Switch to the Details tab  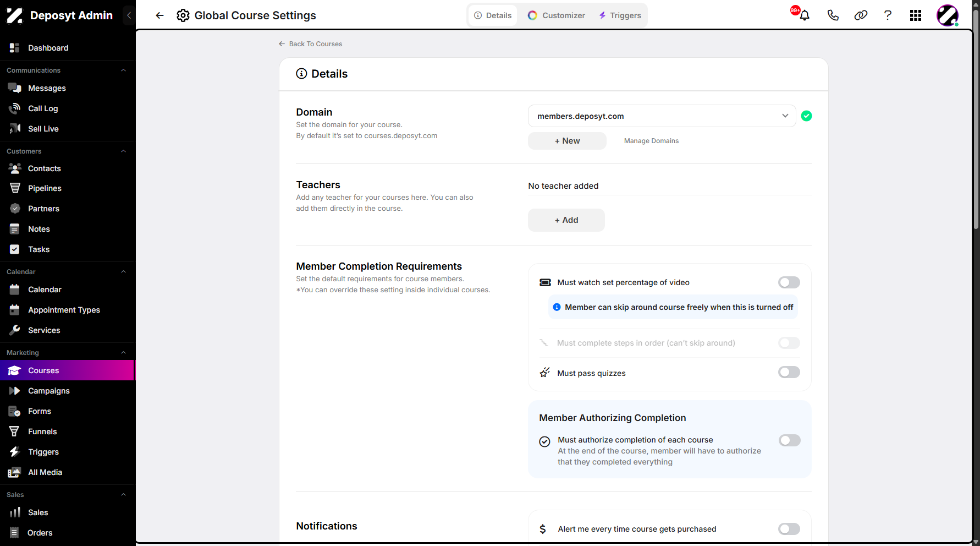pyautogui.click(x=493, y=15)
